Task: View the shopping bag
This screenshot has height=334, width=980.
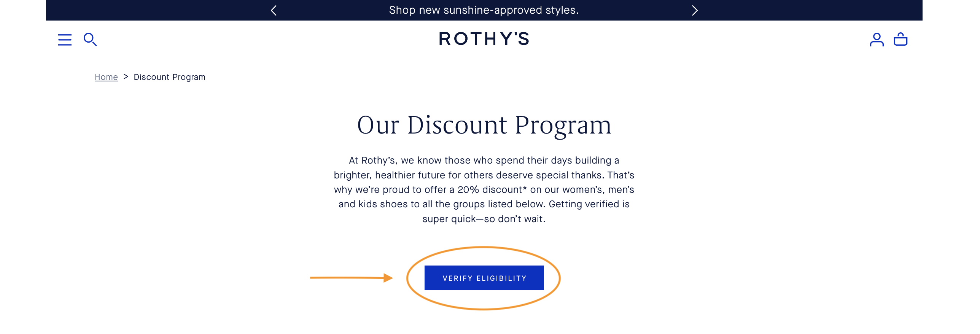Action: [x=900, y=39]
